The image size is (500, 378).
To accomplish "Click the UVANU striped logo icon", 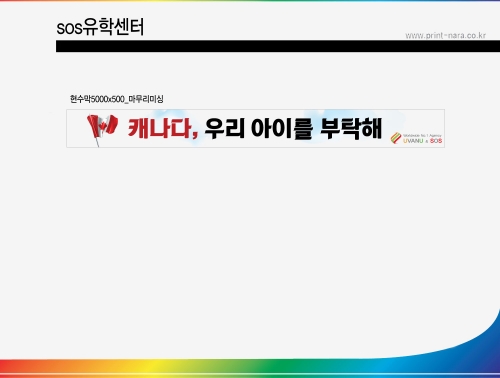I will (x=396, y=138).
